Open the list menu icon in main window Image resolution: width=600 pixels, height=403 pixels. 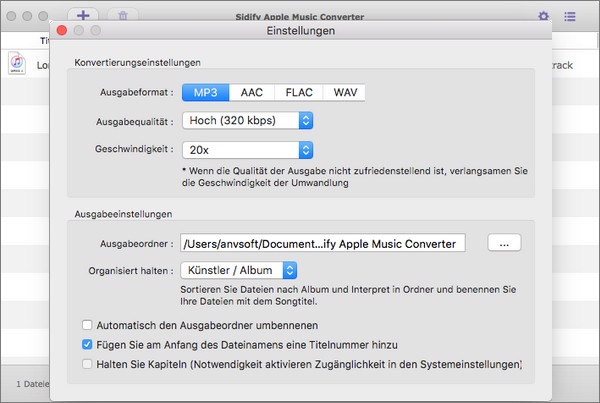(x=570, y=16)
